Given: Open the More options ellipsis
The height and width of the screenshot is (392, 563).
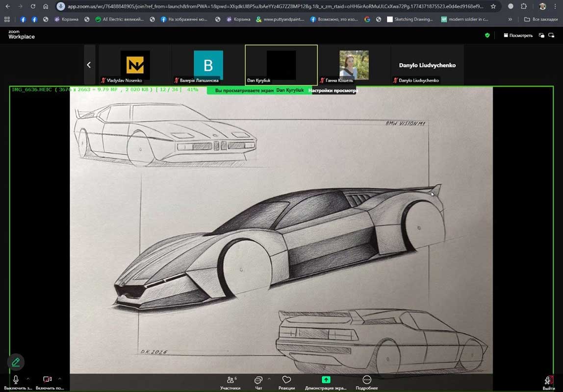Looking at the screenshot, I should pyautogui.click(x=366, y=380).
